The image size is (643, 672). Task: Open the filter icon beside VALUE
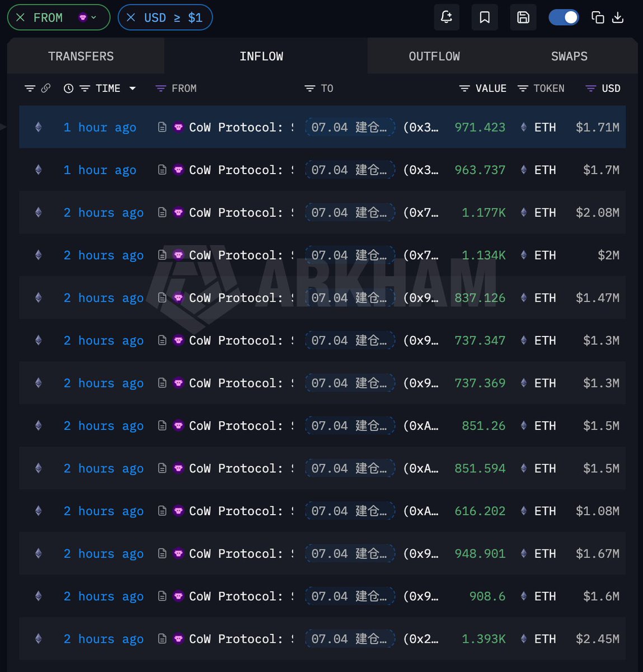tap(464, 88)
